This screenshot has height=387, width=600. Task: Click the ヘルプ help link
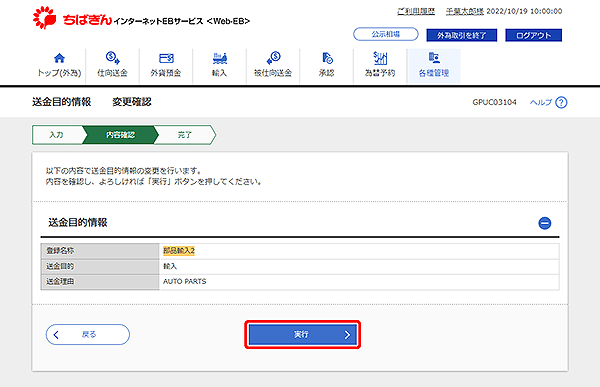(541, 102)
